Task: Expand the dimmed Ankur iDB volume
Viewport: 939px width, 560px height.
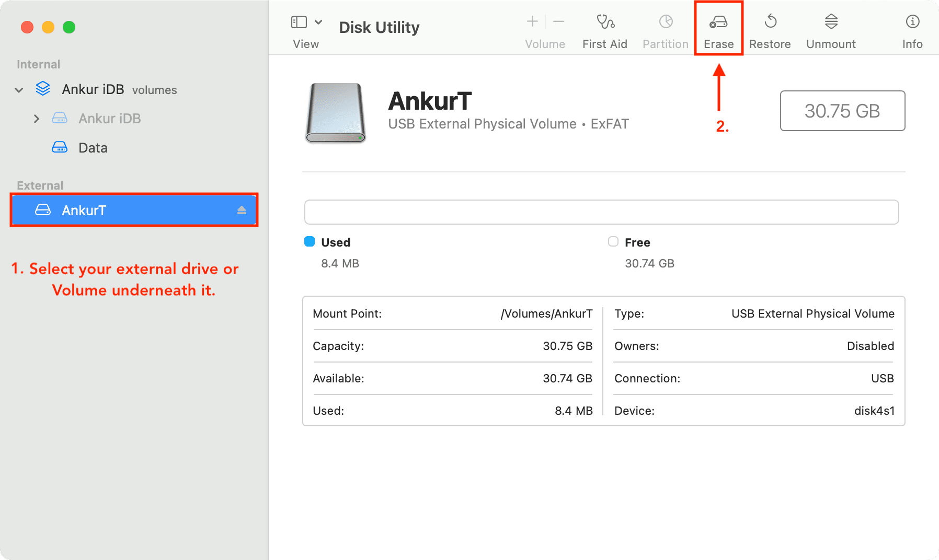Action: tap(36, 119)
